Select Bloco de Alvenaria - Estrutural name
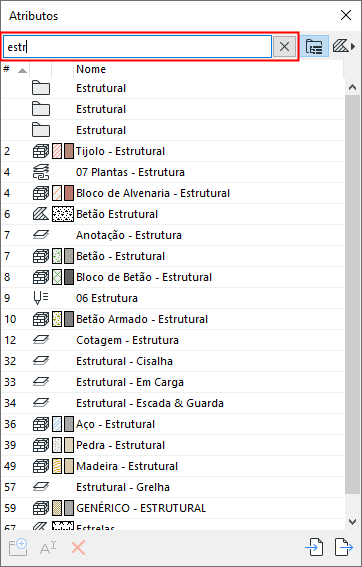The width and height of the screenshot is (362, 567). click(153, 193)
